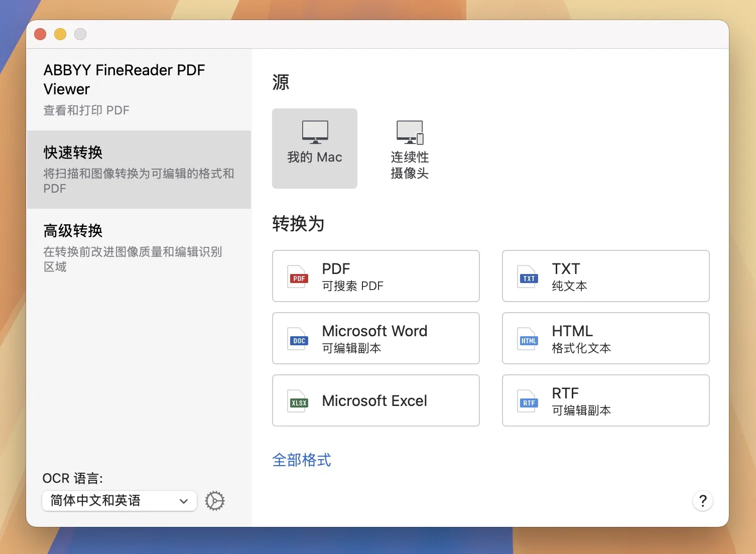Click the 将扫描和图像转换为可编辑 description text
The image size is (756, 554).
point(139,181)
